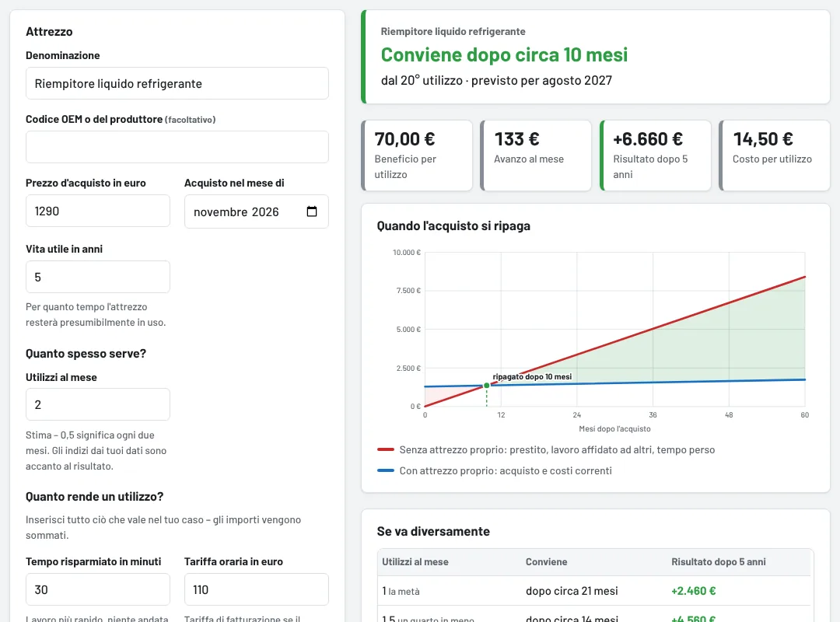Open the calendar picker icon in purchase month field
Image resolution: width=840 pixels, height=622 pixels.
pos(312,211)
